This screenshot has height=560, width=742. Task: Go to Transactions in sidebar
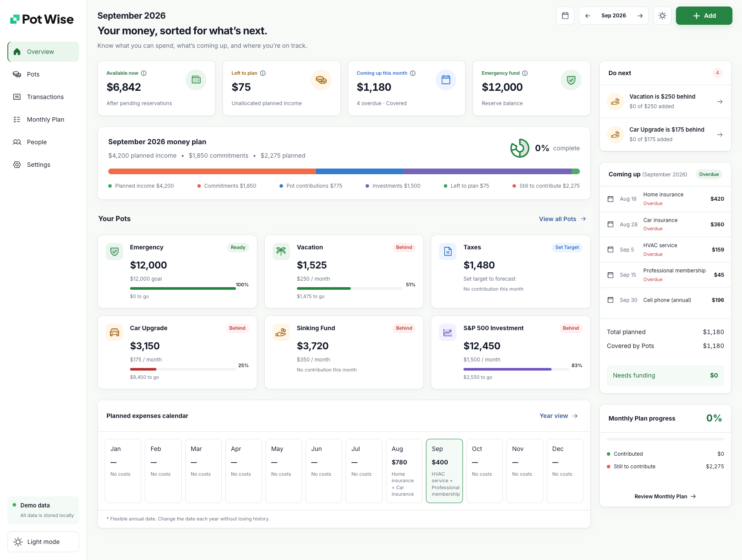[43, 97]
